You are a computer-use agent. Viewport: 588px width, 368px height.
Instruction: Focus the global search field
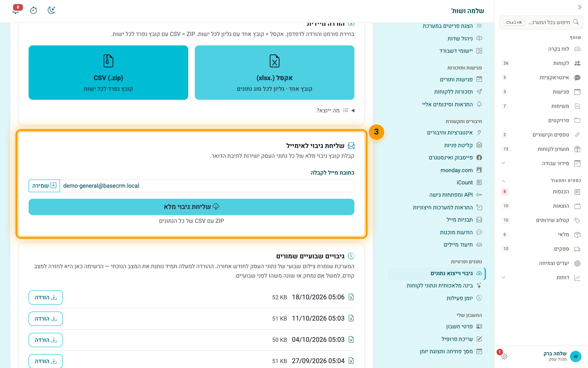(x=541, y=22)
